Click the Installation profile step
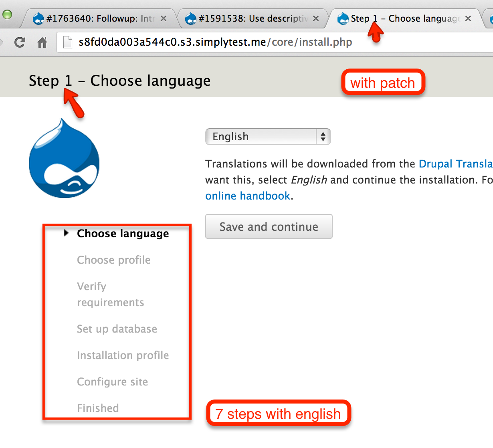Viewport: 493px width, 448px height. [123, 355]
